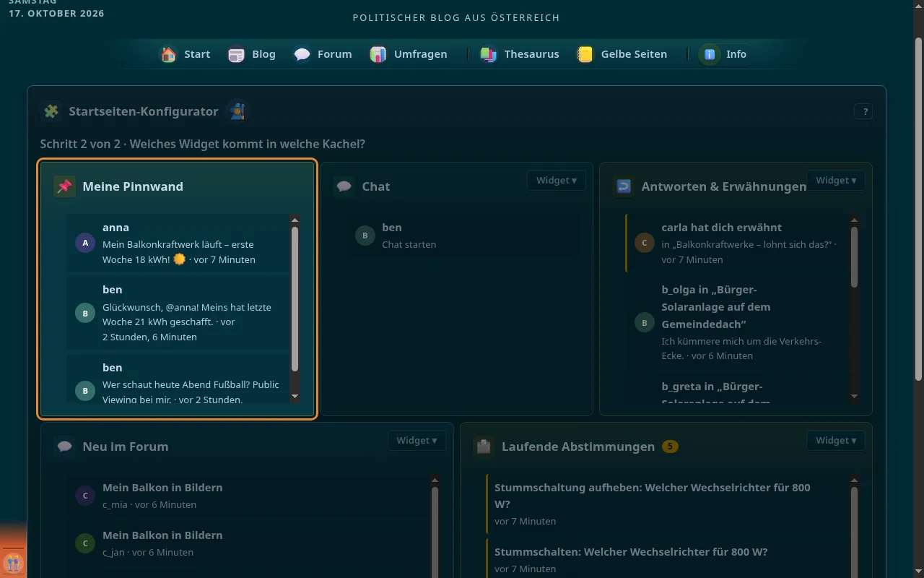Click poll Stummschaltung aufheben: Welcher Wechselrichter
Viewport: 924px width, 578px height.
tap(667, 504)
